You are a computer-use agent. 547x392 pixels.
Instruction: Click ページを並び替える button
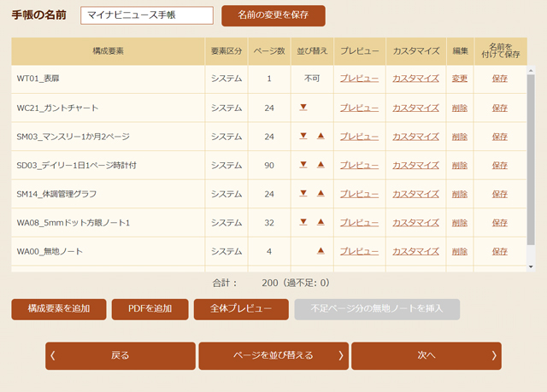pyautogui.click(x=273, y=355)
